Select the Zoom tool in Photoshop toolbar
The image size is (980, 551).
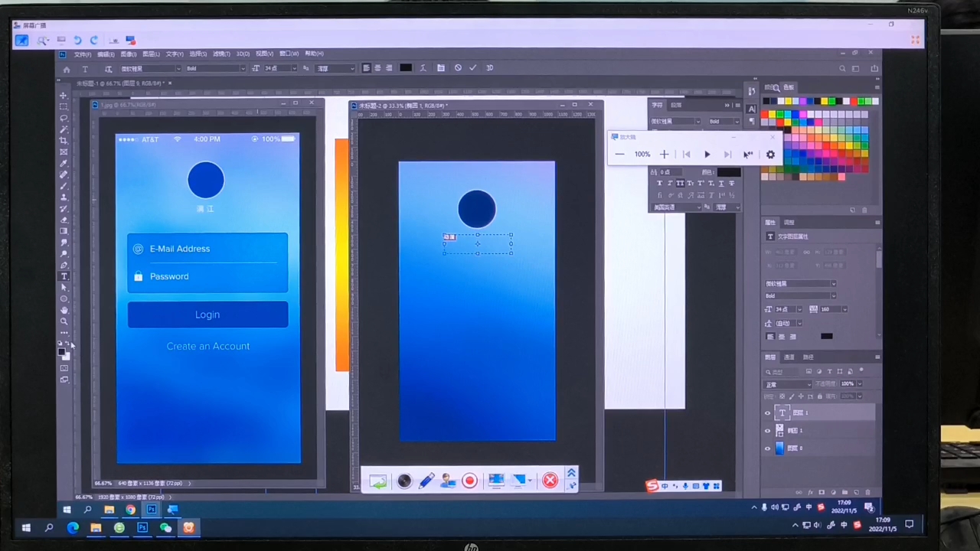[64, 321]
